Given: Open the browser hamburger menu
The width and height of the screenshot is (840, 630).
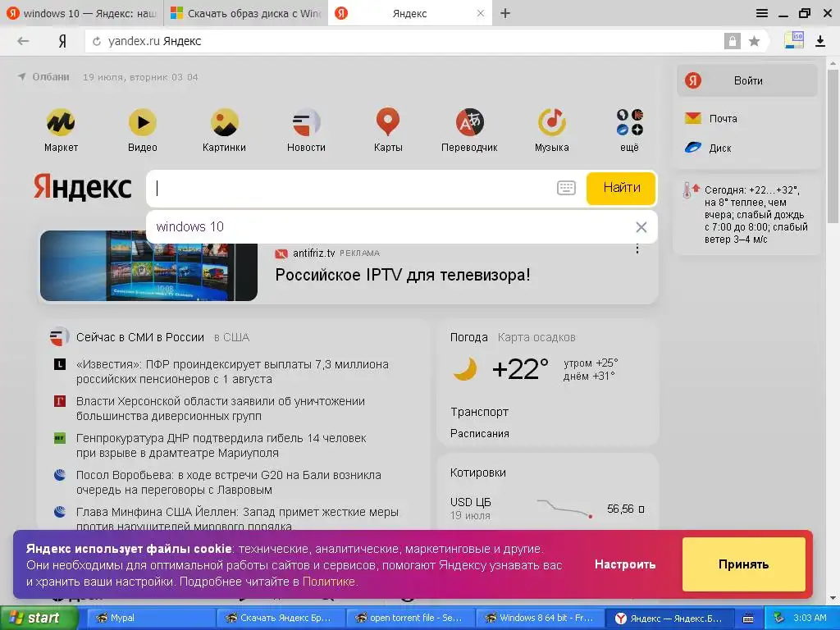Looking at the screenshot, I should (762, 13).
